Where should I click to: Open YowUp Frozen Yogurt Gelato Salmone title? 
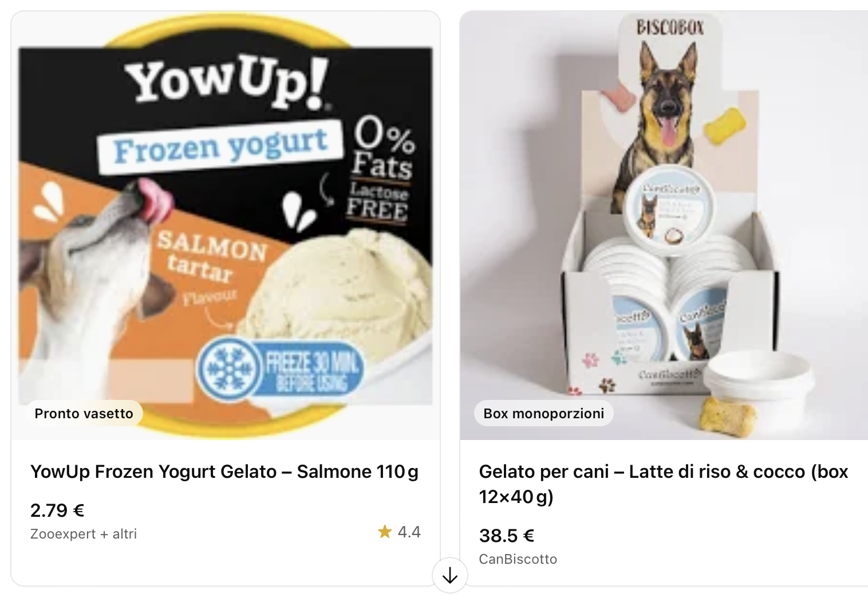pyautogui.click(x=224, y=472)
